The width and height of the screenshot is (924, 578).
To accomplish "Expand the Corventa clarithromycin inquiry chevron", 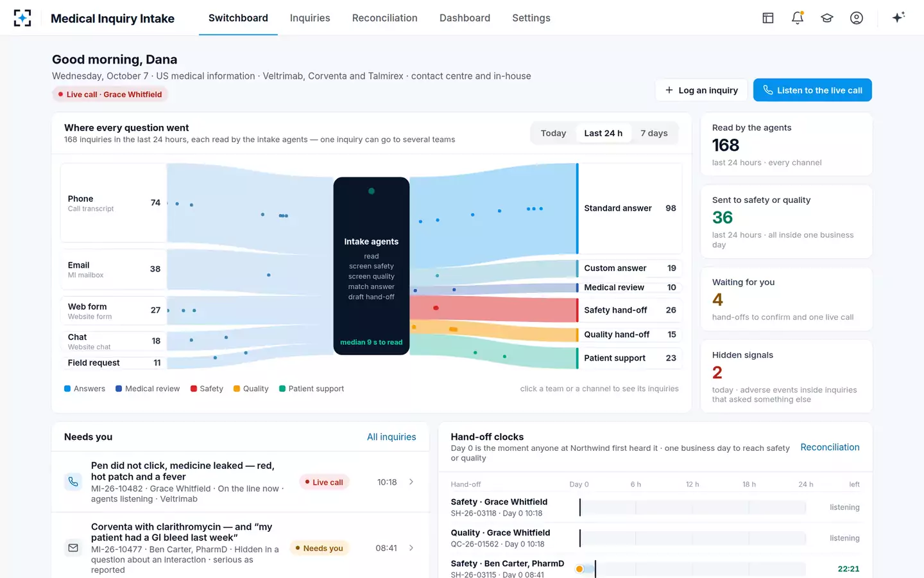I will point(411,548).
